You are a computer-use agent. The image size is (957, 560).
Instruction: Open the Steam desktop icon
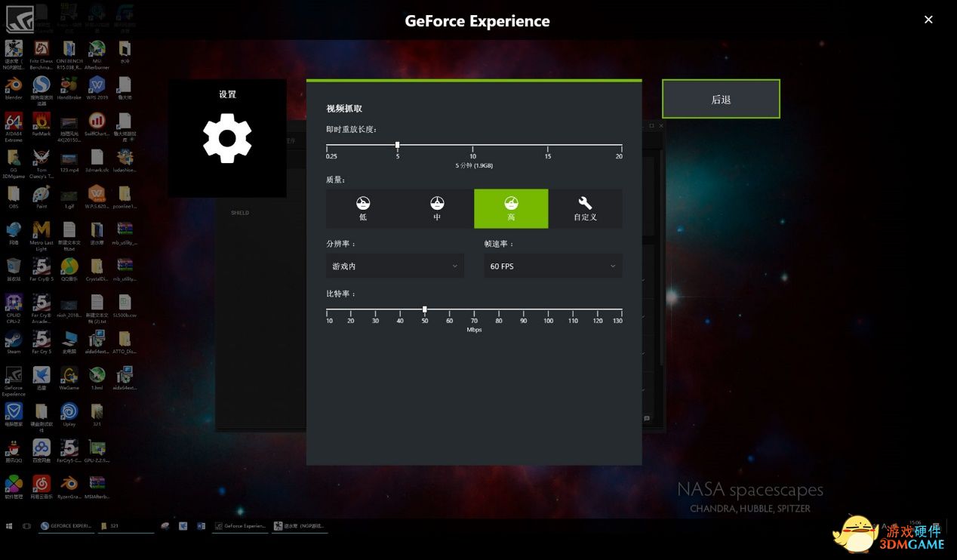tap(14, 342)
